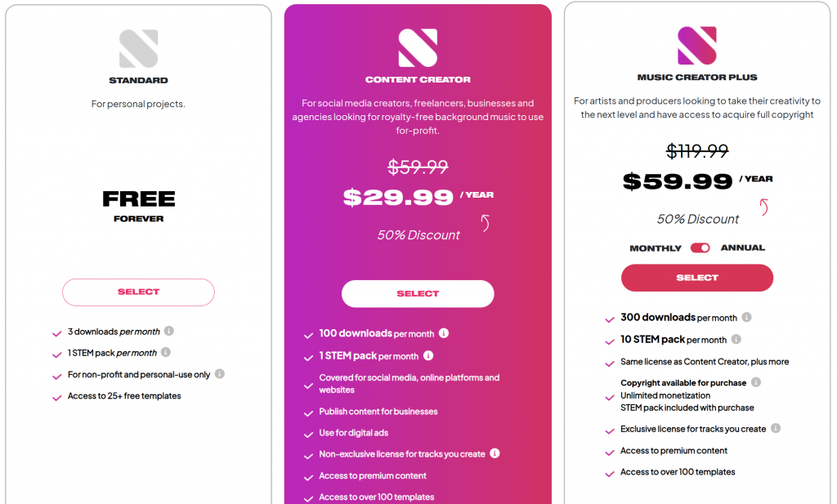Viewport: 837px width, 504px height.
Task: Click info icon next to 300 downloads per month
Action: (747, 317)
